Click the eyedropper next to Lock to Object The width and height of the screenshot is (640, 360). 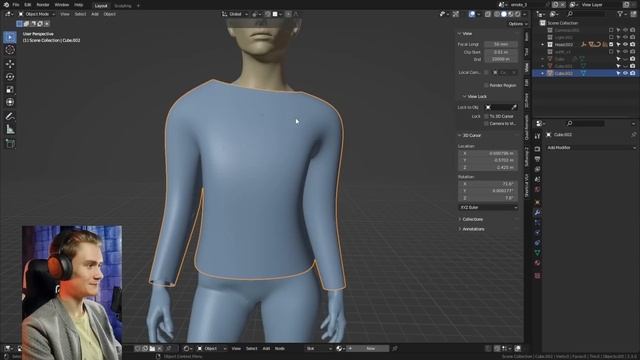[514, 107]
